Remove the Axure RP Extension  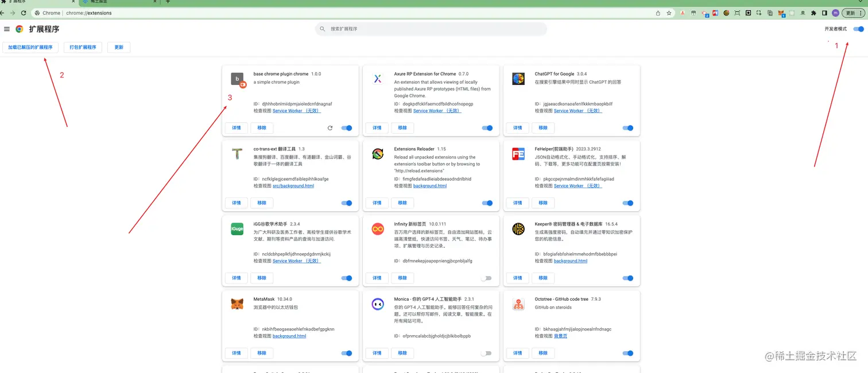(402, 128)
